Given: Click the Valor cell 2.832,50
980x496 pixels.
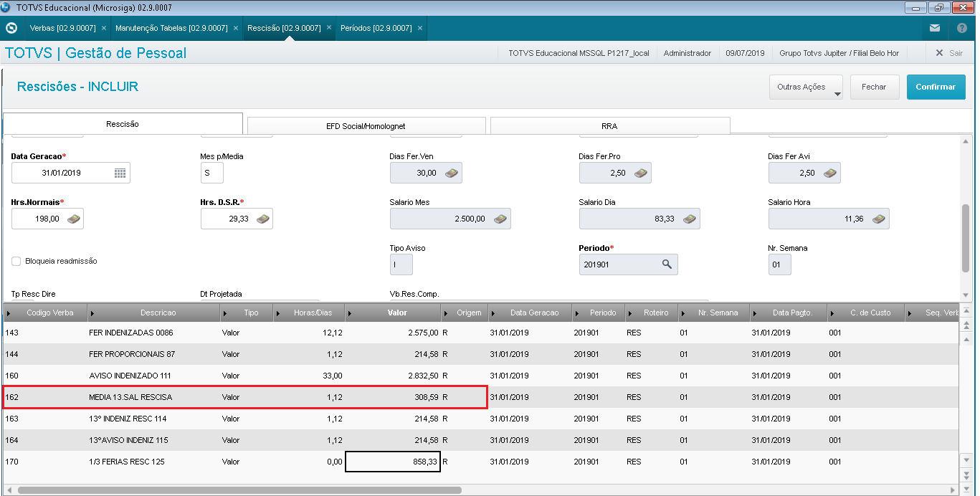Looking at the screenshot, I should click(x=392, y=376).
